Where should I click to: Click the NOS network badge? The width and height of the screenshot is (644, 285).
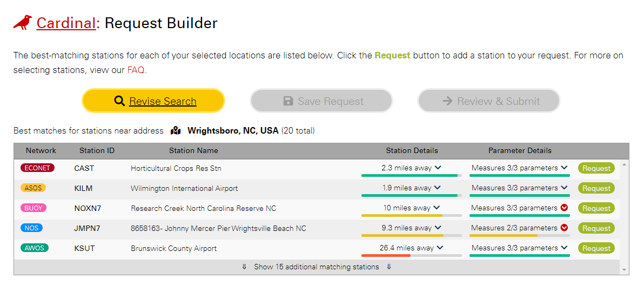[32, 228]
